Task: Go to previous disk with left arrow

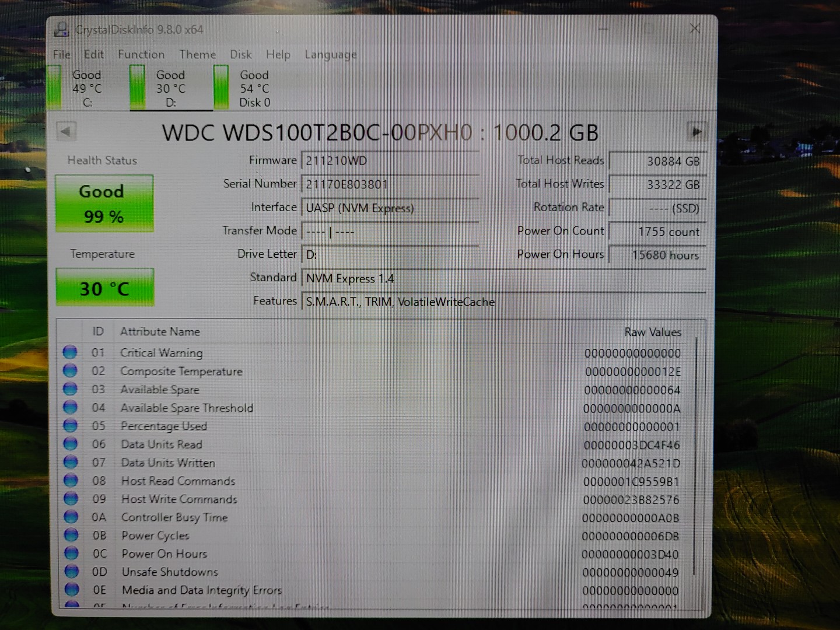Action: pos(65,131)
